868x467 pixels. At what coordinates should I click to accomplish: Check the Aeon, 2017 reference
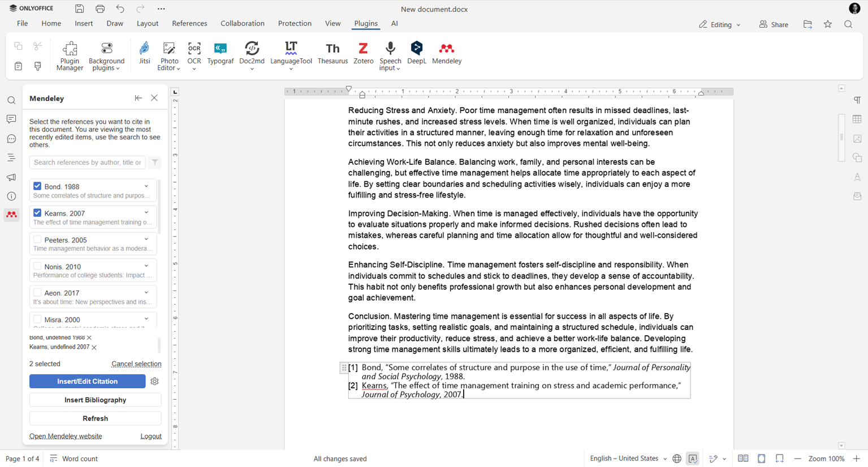pyautogui.click(x=37, y=293)
